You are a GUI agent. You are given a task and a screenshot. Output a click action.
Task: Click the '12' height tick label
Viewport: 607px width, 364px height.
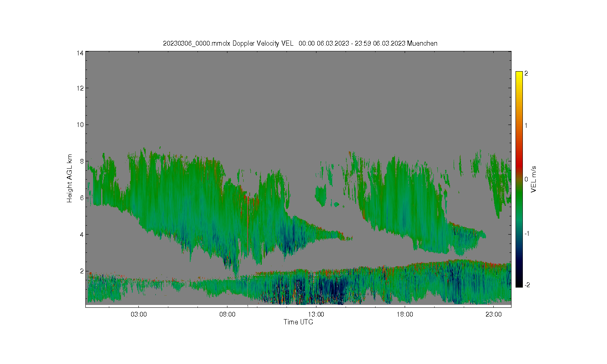tap(80, 88)
